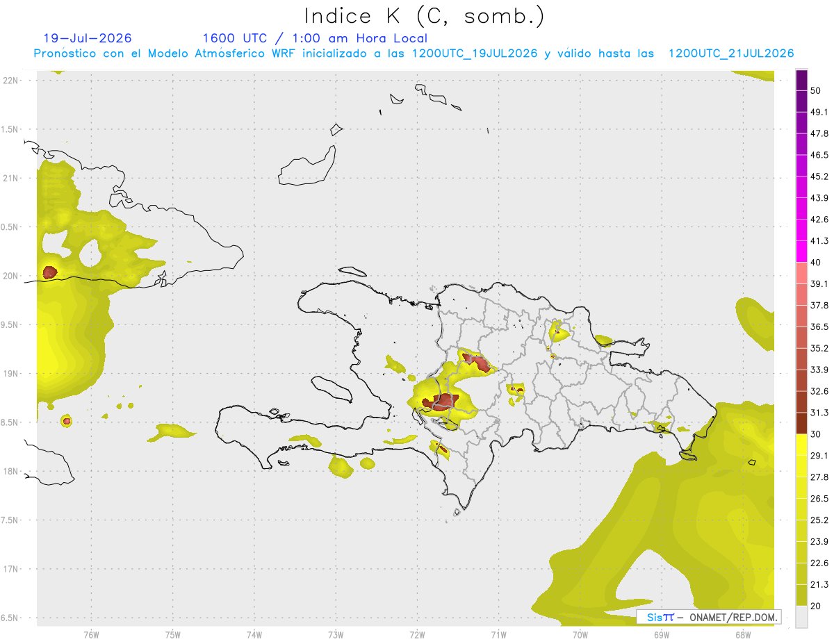Click the latitude label '19N'
This screenshot has width=834, height=644.
pyautogui.click(x=11, y=373)
